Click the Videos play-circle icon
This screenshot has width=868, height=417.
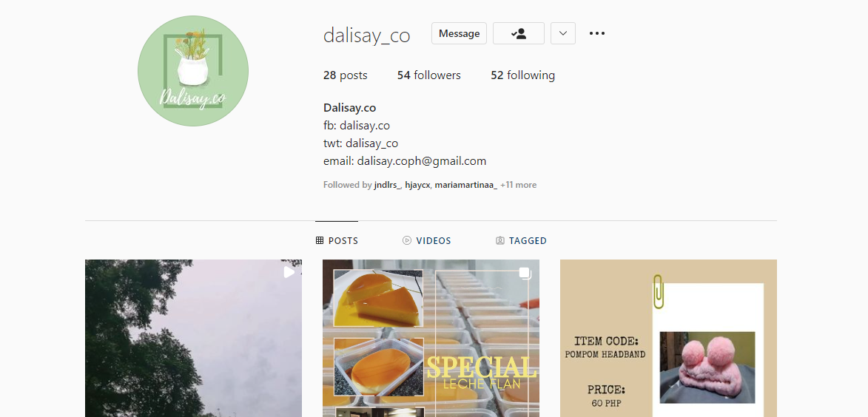click(407, 240)
